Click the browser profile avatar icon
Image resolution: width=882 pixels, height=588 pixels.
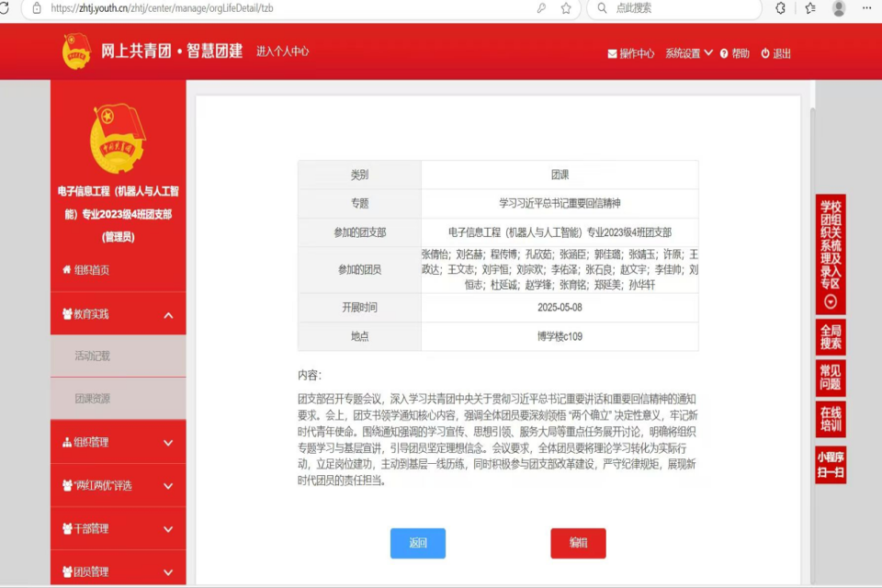pos(838,8)
